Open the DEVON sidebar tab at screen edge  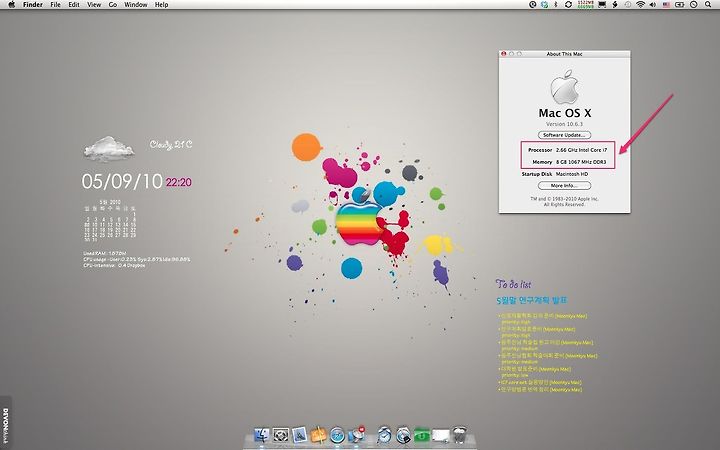click(6, 423)
